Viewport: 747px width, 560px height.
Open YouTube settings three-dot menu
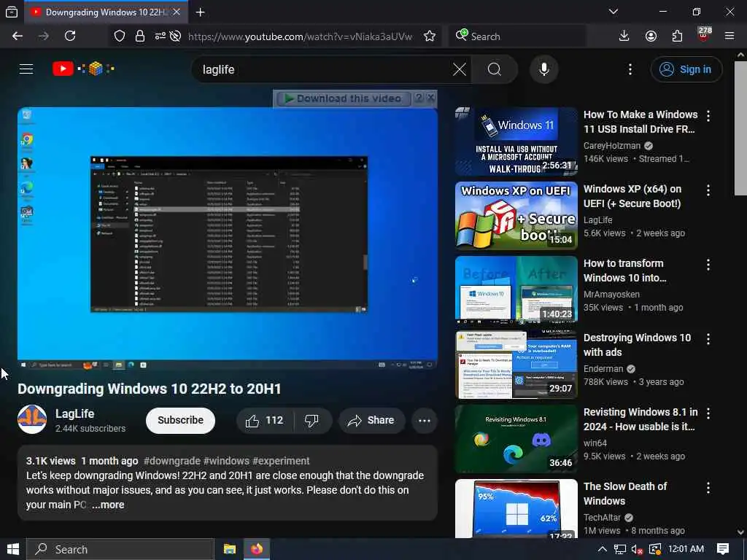pyautogui.click(x=630, y=69)
